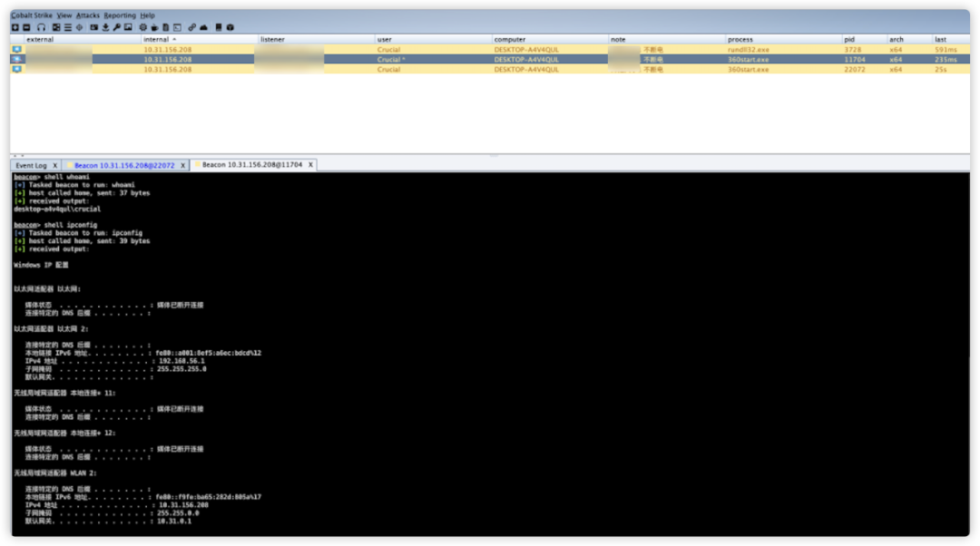Click the 'shell ipconfig' command line in the console
This screenshot has height=546, width=980.
click(55, 225)
